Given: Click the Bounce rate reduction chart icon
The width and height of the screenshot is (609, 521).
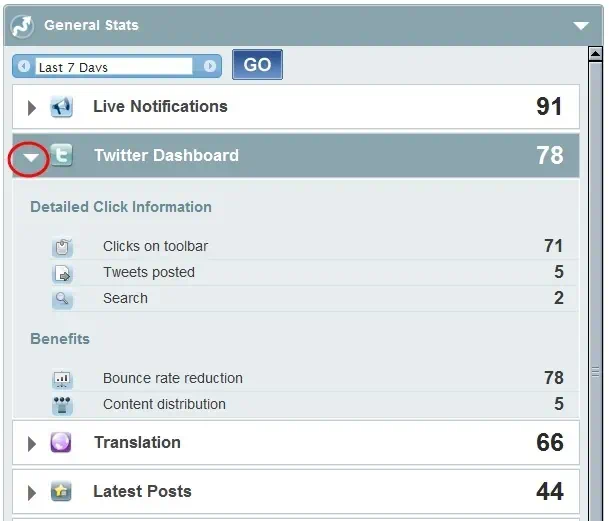Looking at the screenshot, I should pos(62,379).
